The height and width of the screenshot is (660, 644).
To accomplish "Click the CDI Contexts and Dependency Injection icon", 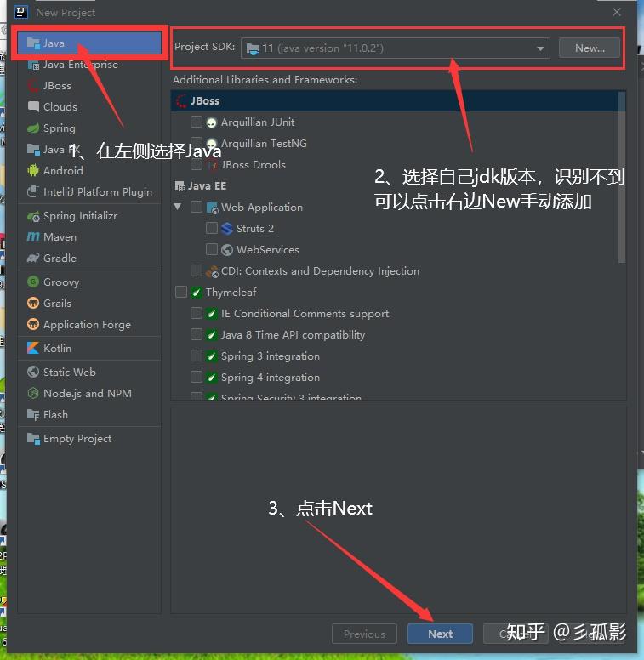I will click(x=212, y=271).
